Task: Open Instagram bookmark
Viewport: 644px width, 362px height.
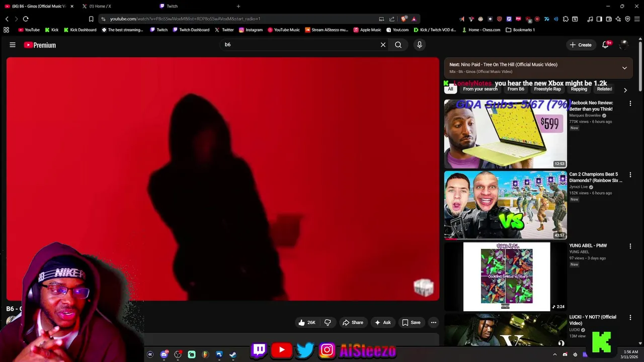Action: point(251,30)
